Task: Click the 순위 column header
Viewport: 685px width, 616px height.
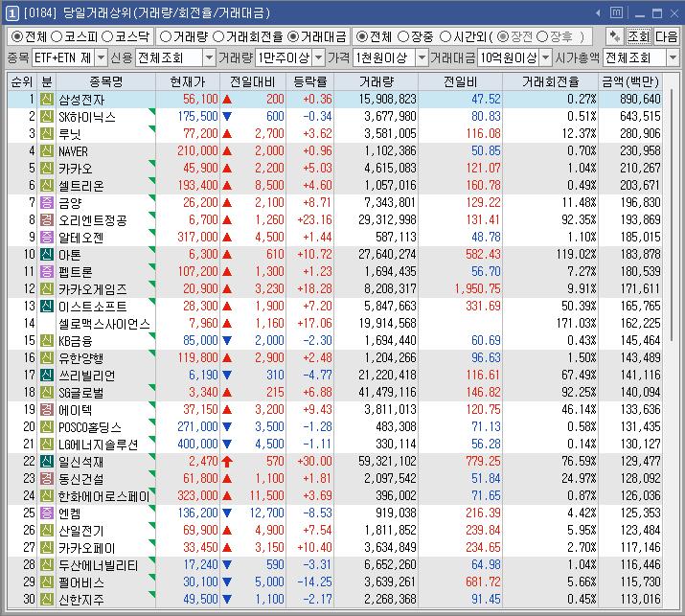Action: coord(22,81)
